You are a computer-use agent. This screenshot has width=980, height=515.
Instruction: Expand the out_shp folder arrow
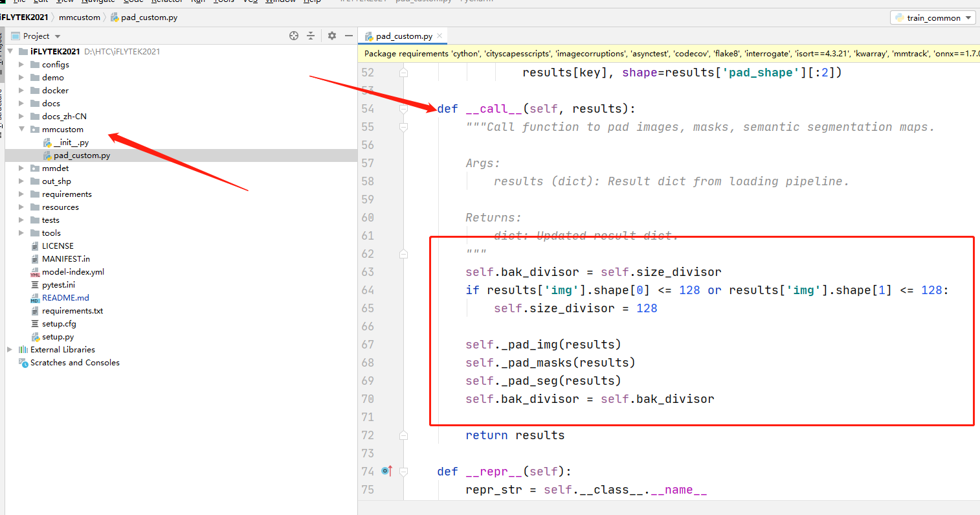[21, 181]
